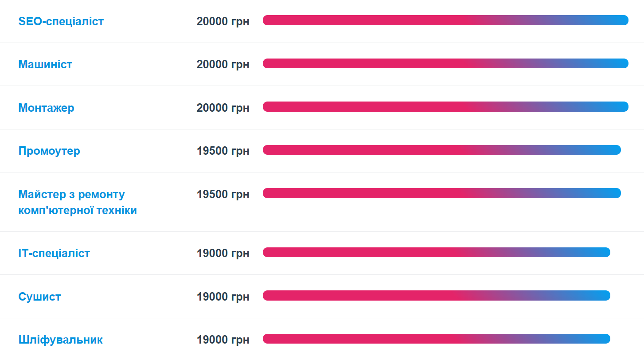The height and width of the screenshot is (356, 644).
Task: Click the 20000 грн value for SEO-спеціаліст
Action: click(x=223, y=21)
